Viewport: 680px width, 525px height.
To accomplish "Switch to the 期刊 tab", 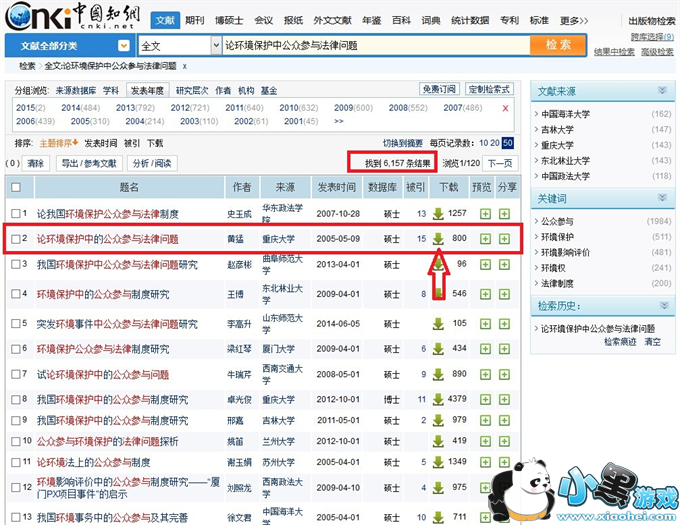I will click(x=194, y=20).
